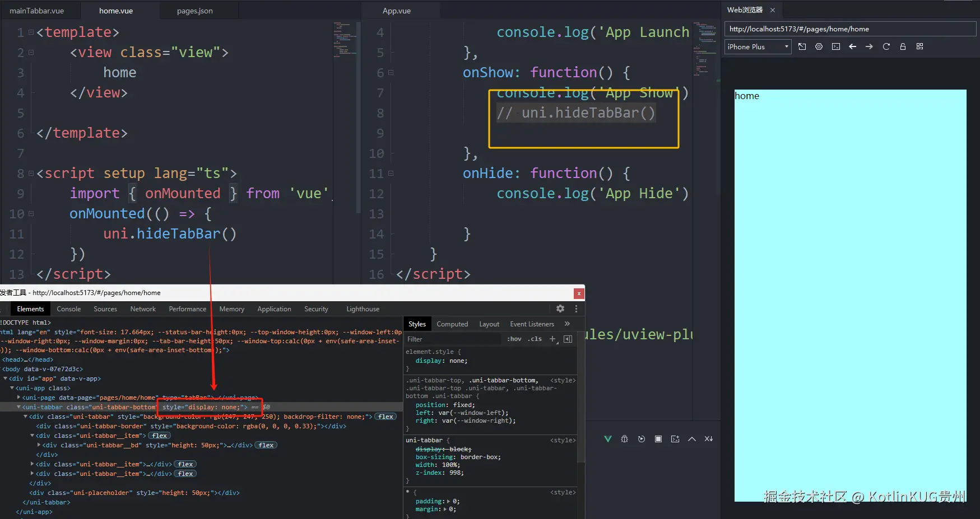
Task: Open the Security tab in DevTools
Action: coord(316,309)
